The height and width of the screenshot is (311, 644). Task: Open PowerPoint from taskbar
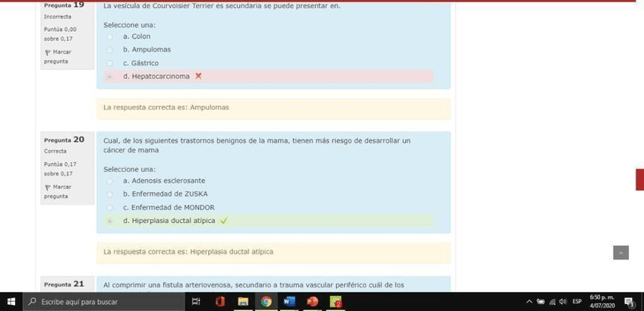(x=312, y=302)
